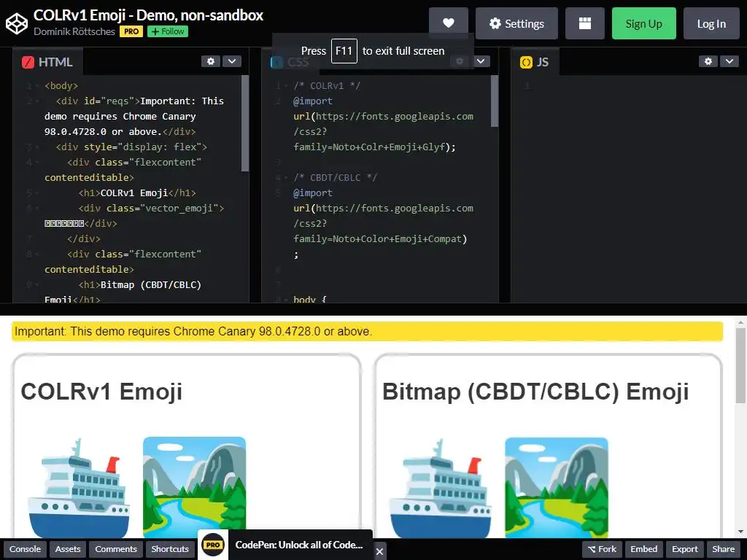Screen dimensions: 747x560
Task: Click the Log In button
Action: click(711, 23)
